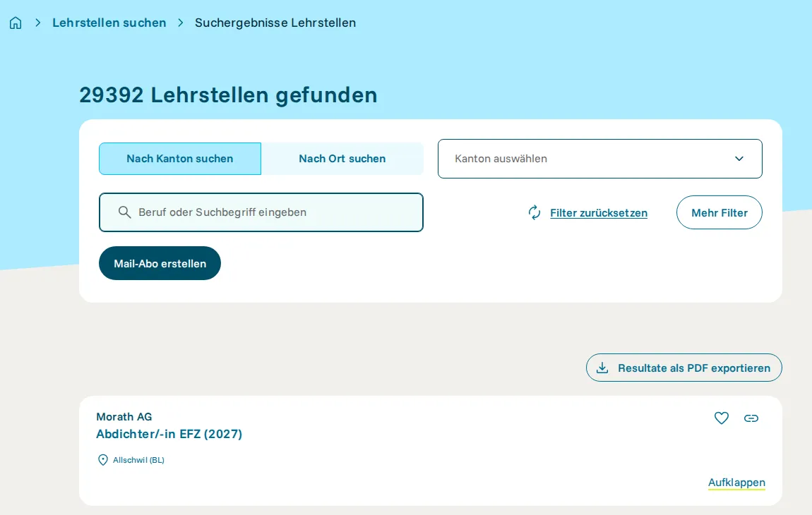
Task: Open Lehrstellen suchen breadcrumb link
Action: point(109,23)
